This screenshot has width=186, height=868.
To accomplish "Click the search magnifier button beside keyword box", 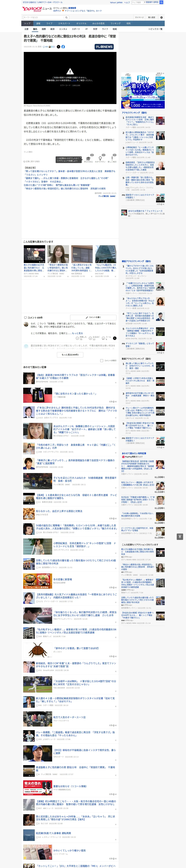I will [66, 18].
